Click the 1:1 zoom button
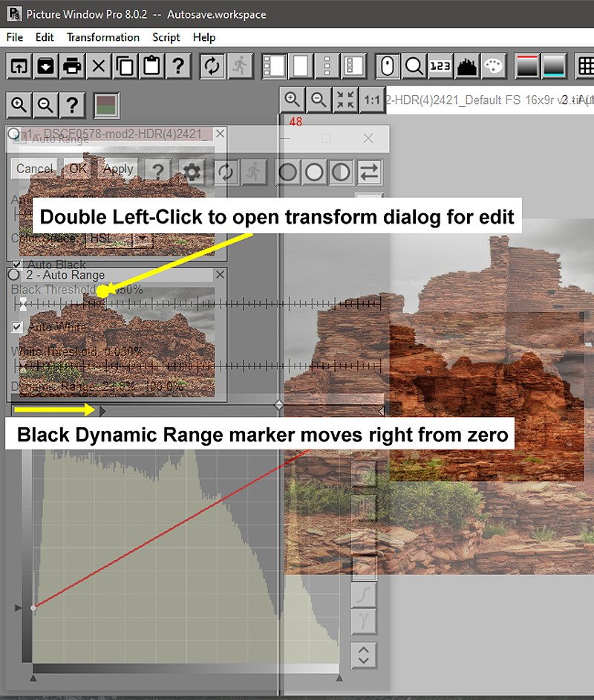Viewport: 594px width, 700px height. tap(372, 100)
